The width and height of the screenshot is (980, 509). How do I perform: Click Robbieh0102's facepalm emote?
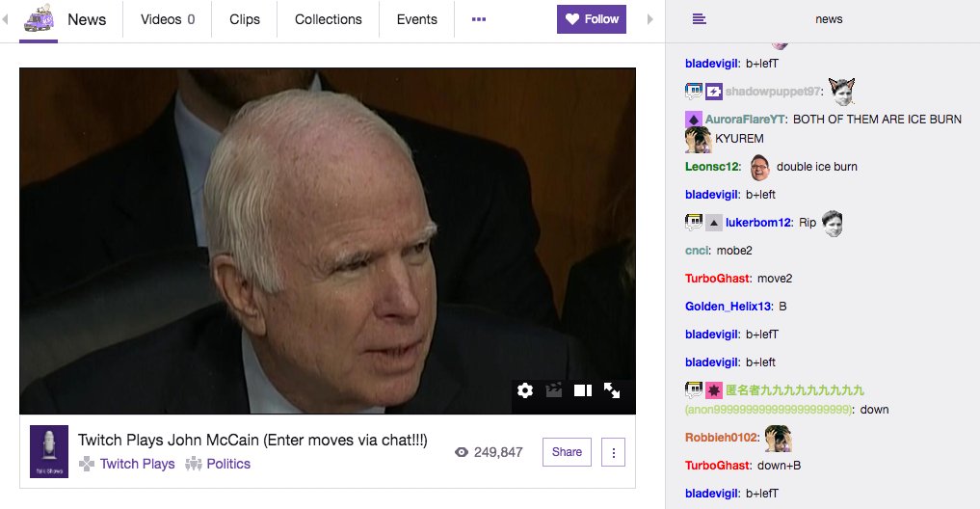coord(779,439)
